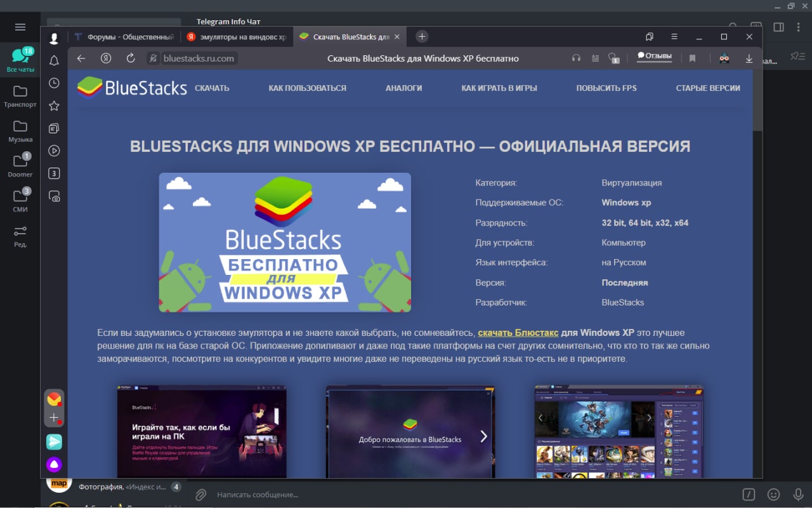Click the bluestacks.ru.com address field
Image resolution: width=812 pixels, height=508 pixels.
[x=199, y=58]
